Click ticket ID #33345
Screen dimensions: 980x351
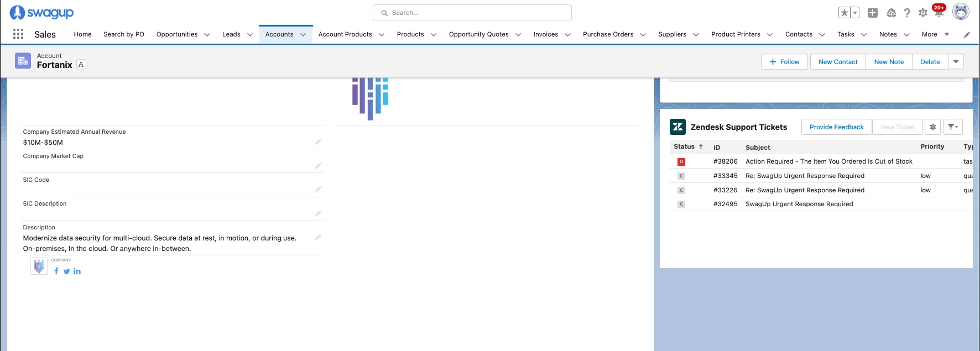coord(725,176)
